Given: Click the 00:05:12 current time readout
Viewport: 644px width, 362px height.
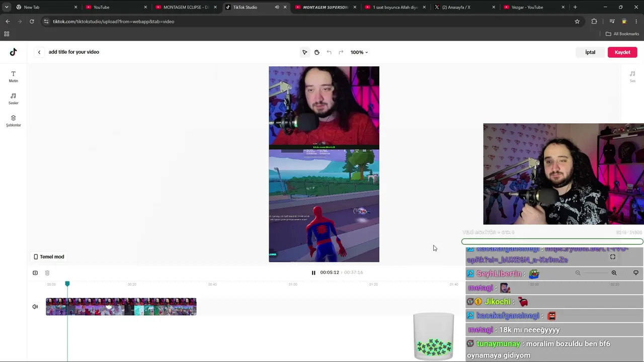Looking at the screenshot, I should click(330, 273).
